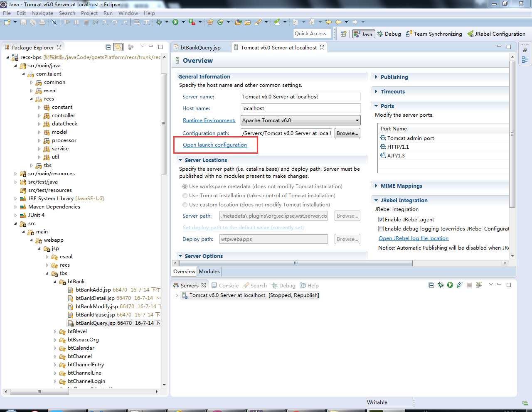Click the Package Explorer horizontal scrollbar

[x=39, y=392]
